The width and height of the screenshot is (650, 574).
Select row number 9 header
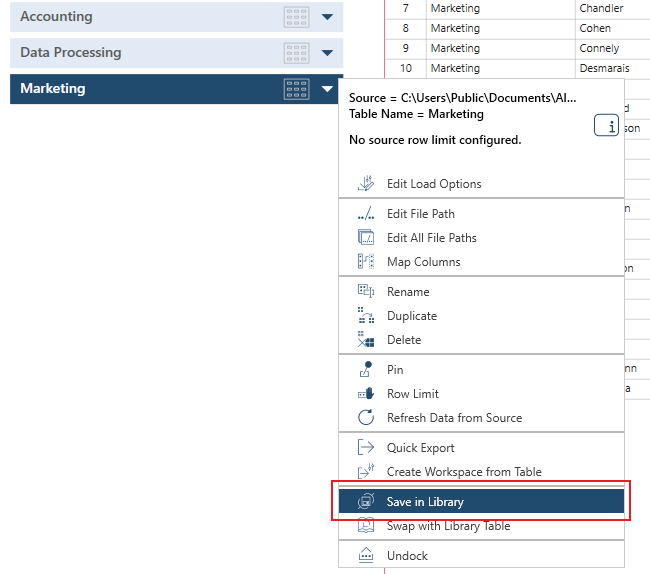click(x=405, y=48)
